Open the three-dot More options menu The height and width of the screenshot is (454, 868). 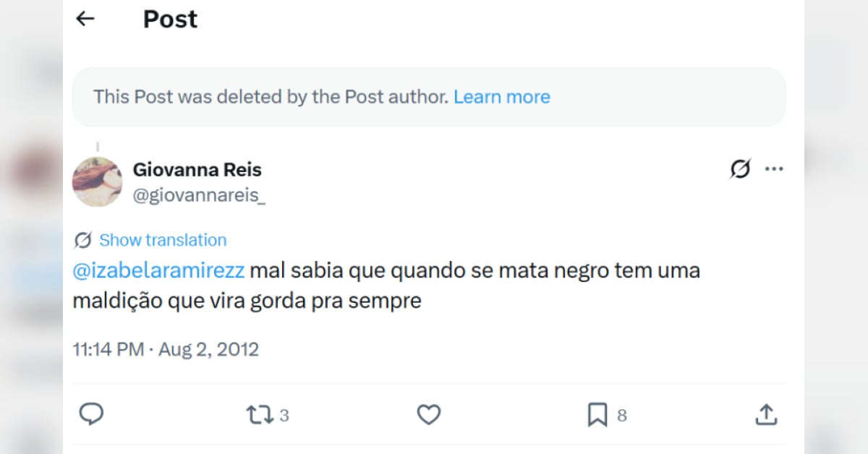(x=774, y=169)
